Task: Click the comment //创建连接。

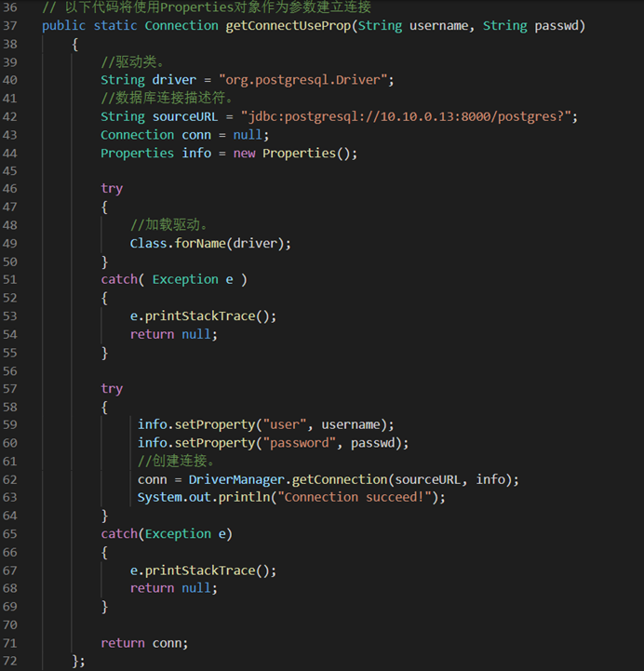Action: (176, 461)
